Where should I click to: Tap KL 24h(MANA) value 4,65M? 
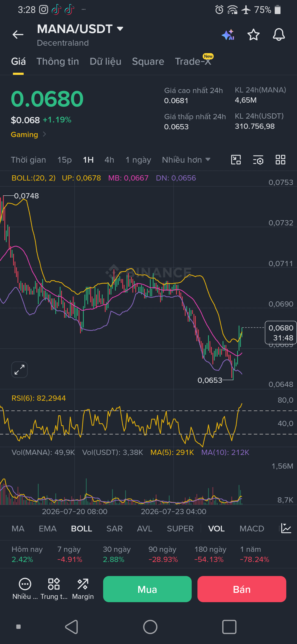(246, 100)
